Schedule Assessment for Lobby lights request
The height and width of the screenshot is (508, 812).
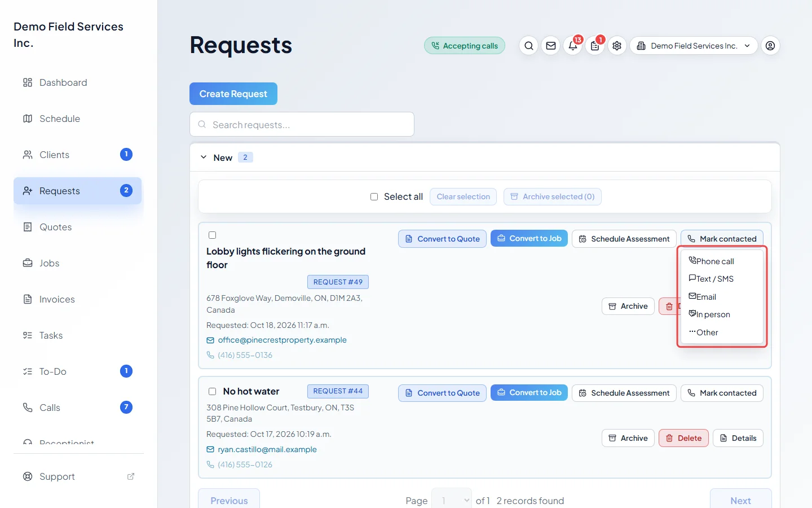click(x=624, y=239)
